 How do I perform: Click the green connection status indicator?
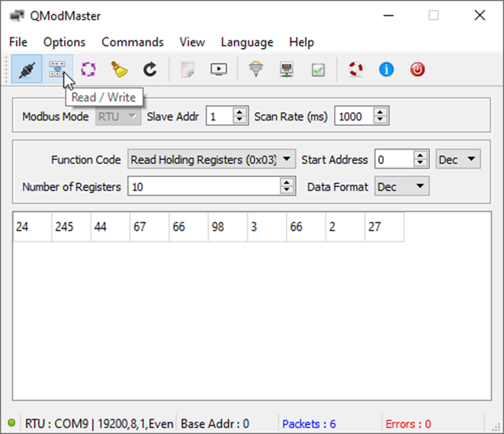11,423
